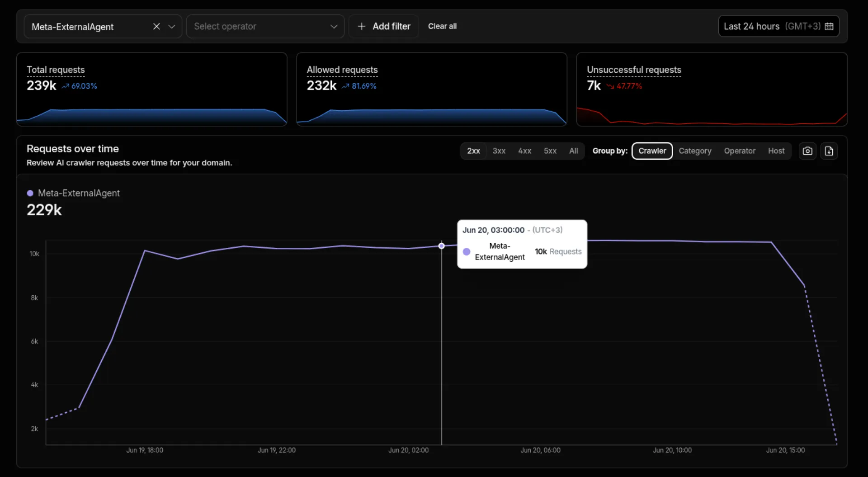The width and height of the screenshot is (868, 477).
Task: Click the Jun 20, 06:00 axis label
Action: tap(540, 450)
